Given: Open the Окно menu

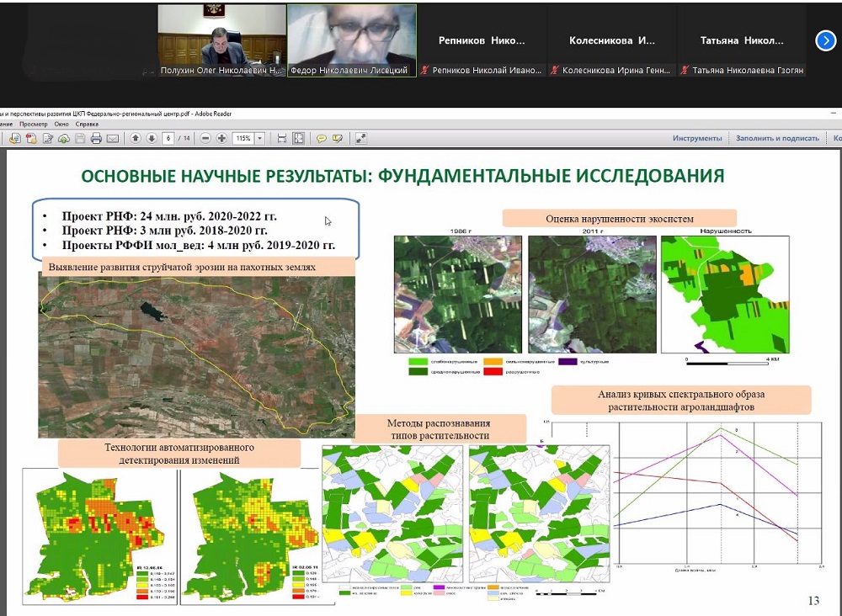Looking at the screenshot, I should (x=63, y=124).
